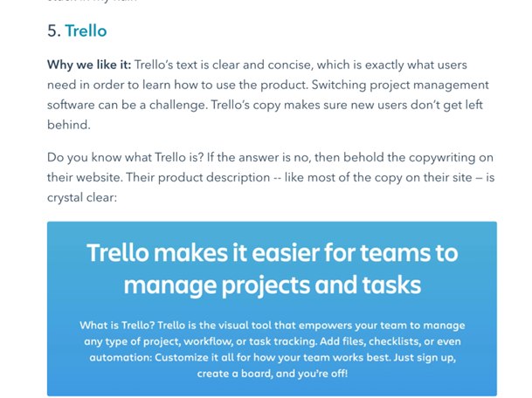
Task: Click the cut-off text line above the heading
Action: click(105, 3)
